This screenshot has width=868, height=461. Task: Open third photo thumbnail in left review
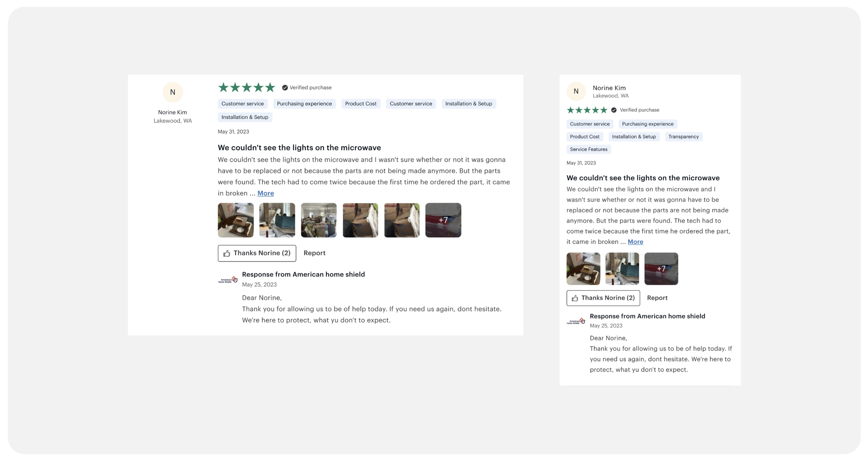pyautogui.click(x=318, y=220)
